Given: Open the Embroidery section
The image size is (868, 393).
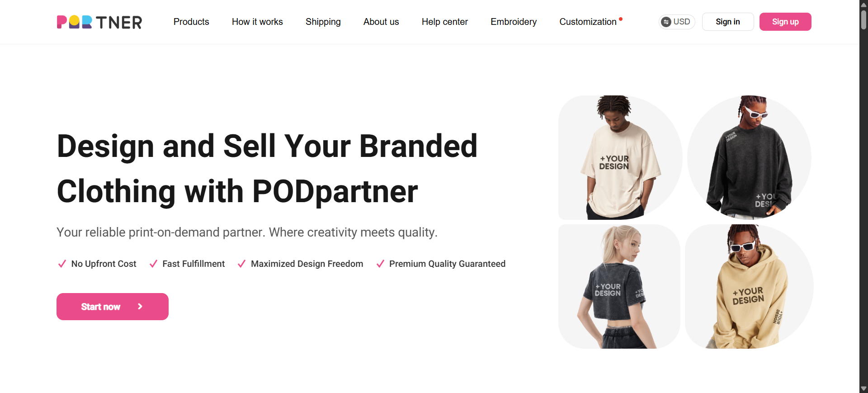Looking at the screenshot, I should (x=514, y=22).
